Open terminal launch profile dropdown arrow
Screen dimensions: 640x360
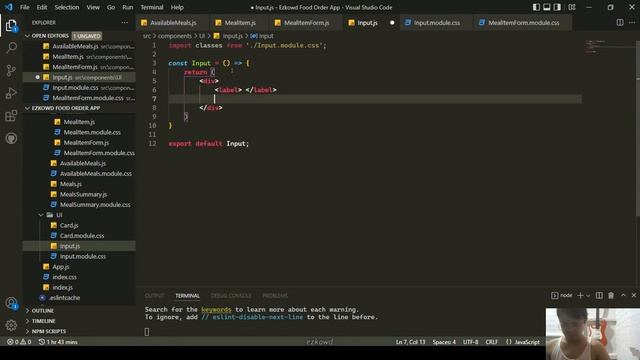(x=588, y=296)
